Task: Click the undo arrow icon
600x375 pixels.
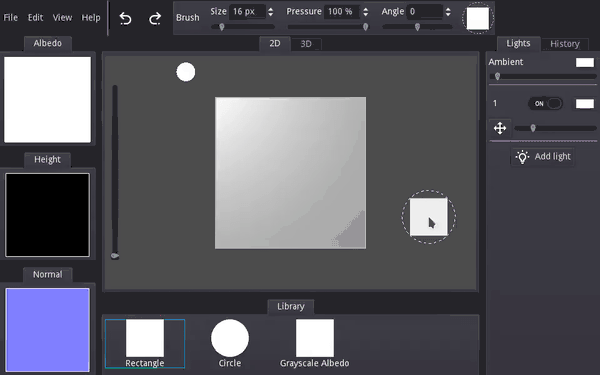Action: coord(125,18)
